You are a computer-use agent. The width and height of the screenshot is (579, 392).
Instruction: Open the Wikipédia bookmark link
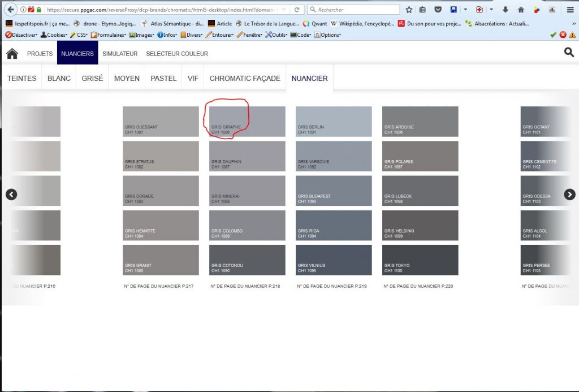pos(362,23)
